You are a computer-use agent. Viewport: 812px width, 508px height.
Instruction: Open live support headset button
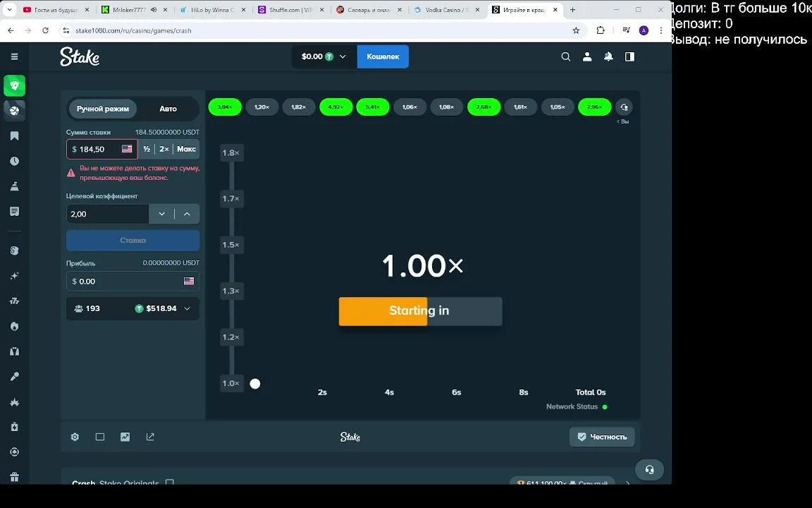[649, 470]
